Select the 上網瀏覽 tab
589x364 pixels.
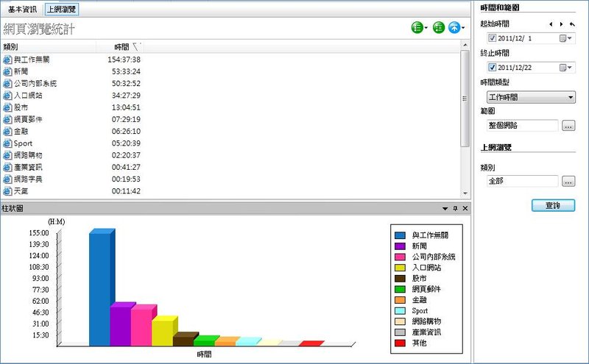[x=61, y=10]
